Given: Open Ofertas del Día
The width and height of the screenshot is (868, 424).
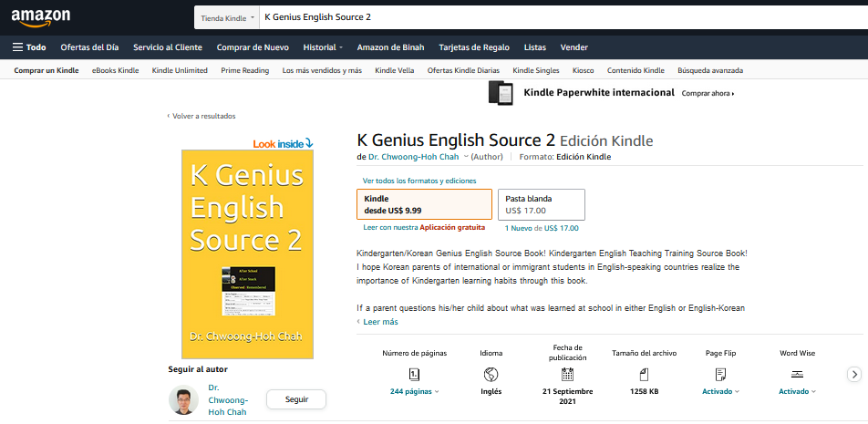Looking at the screenshot, I should (x=89, y=47).
